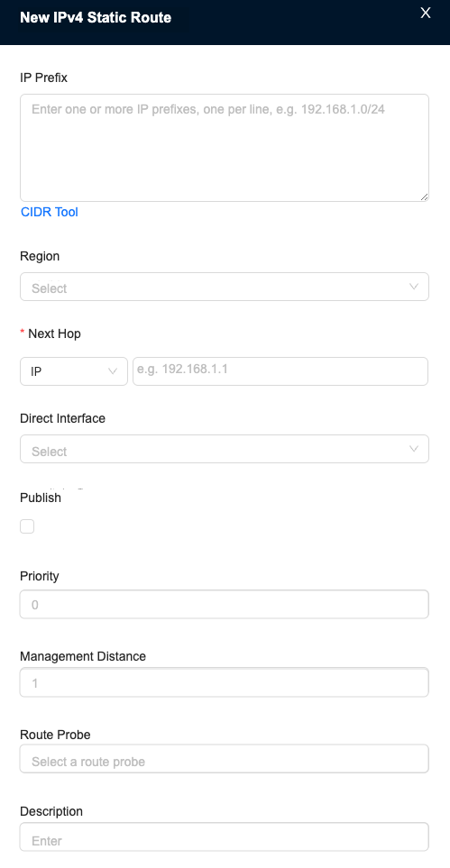Select the 'Description' label

click(x=51, y=811)
